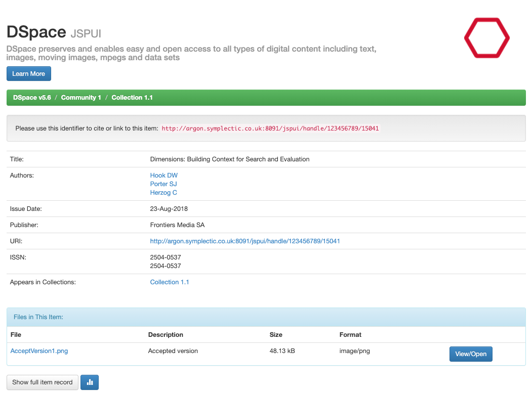Viewport: 532px width, 393px height.
Task: Click the item title Dimensions text
Action: click(x=229, y=159)
